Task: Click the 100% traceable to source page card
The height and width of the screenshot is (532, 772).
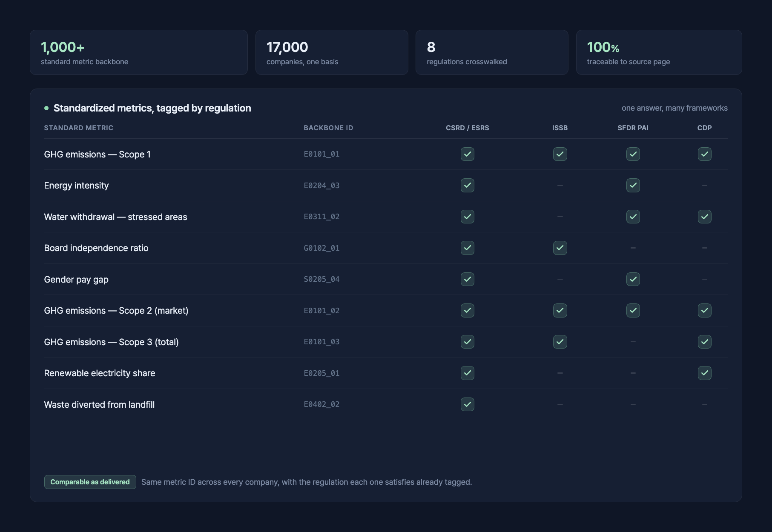Action: (x=659, y=52)
